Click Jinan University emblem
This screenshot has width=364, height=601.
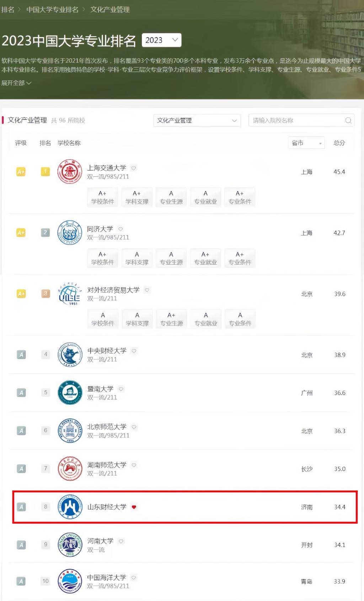click(70, 392)
